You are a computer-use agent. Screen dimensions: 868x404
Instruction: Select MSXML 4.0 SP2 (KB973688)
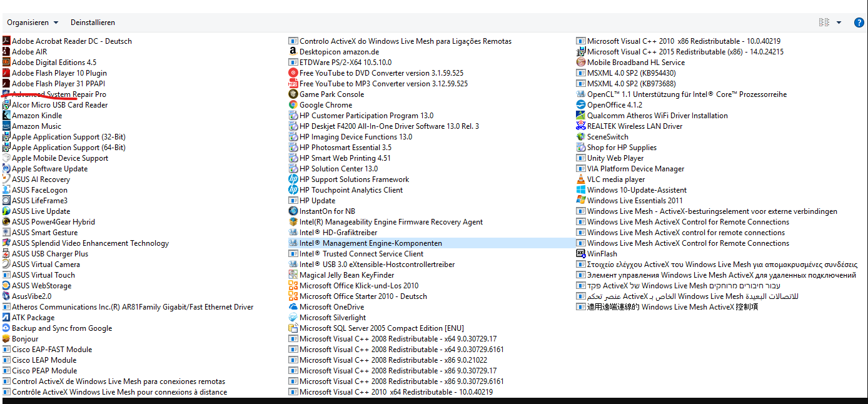point(626,84)
